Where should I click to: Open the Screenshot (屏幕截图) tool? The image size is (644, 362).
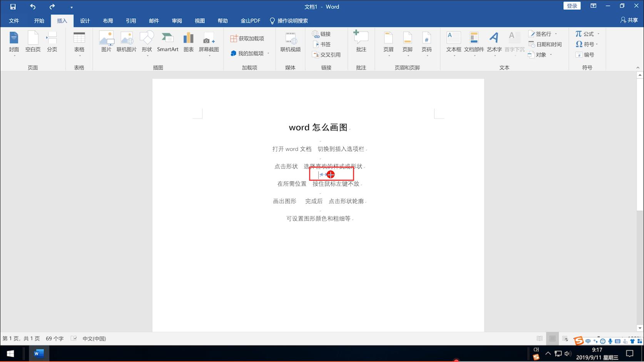click(209, 43)
